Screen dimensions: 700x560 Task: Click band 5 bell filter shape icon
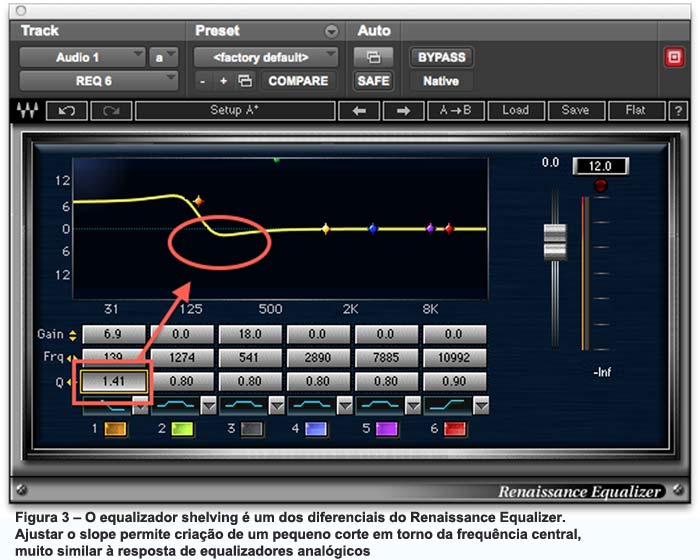click(x=380, y=405)
